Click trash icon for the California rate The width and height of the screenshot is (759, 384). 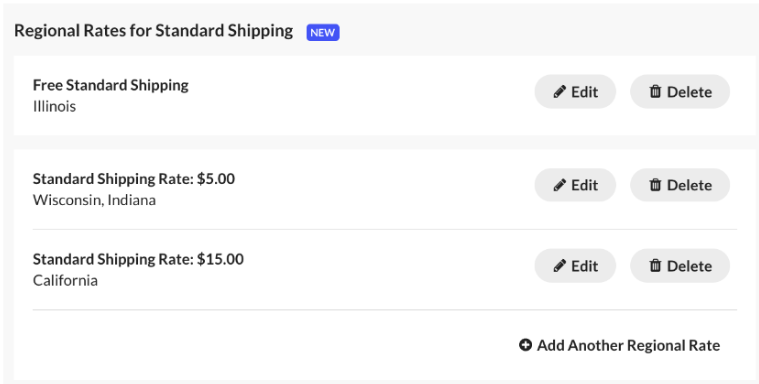pyautogui.click(x=655, y=265)
